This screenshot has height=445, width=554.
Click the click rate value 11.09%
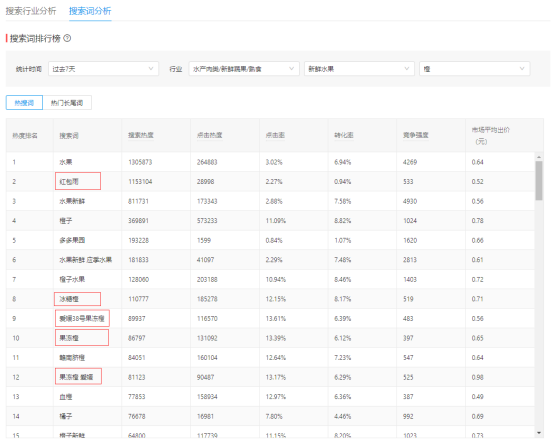point(276,221)
